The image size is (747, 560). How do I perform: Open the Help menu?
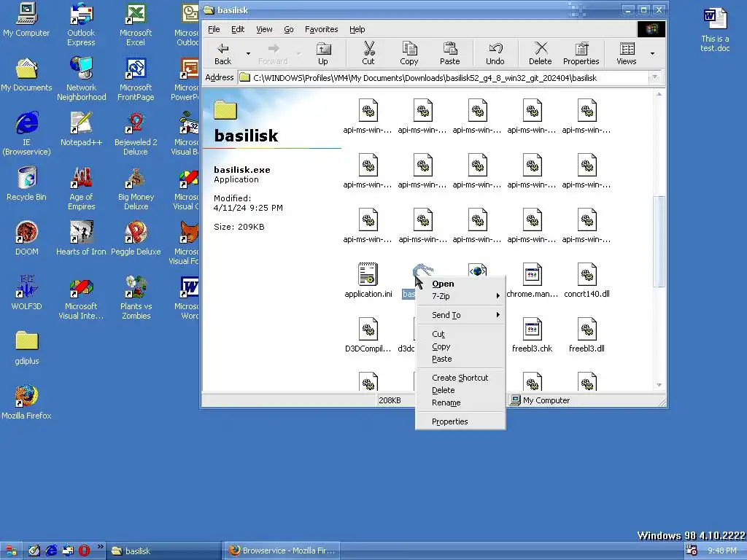(x=357, y=29)
